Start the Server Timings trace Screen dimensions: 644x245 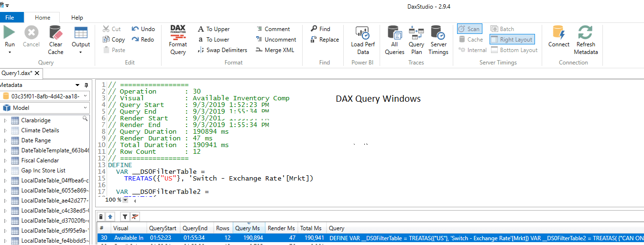point(438,40)
